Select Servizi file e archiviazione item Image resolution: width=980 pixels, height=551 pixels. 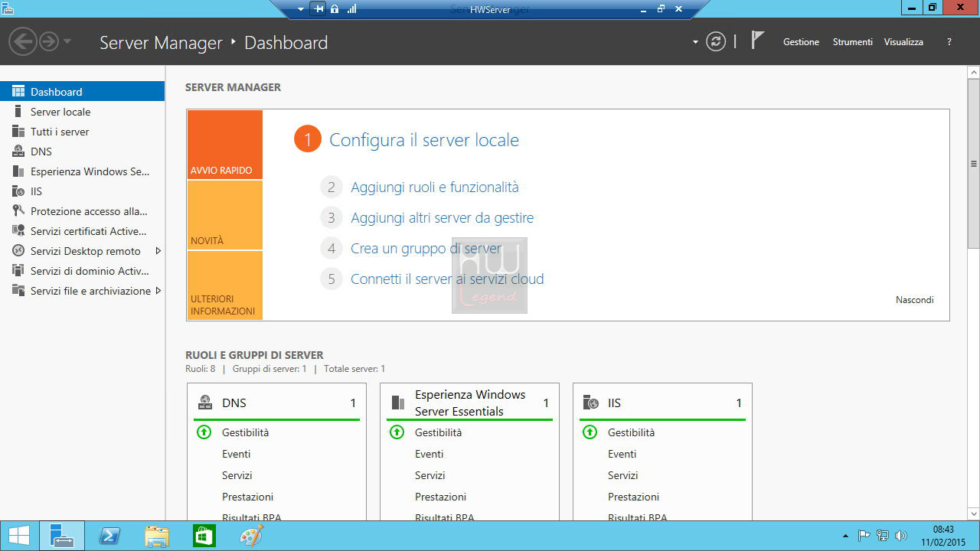(82, 291)
